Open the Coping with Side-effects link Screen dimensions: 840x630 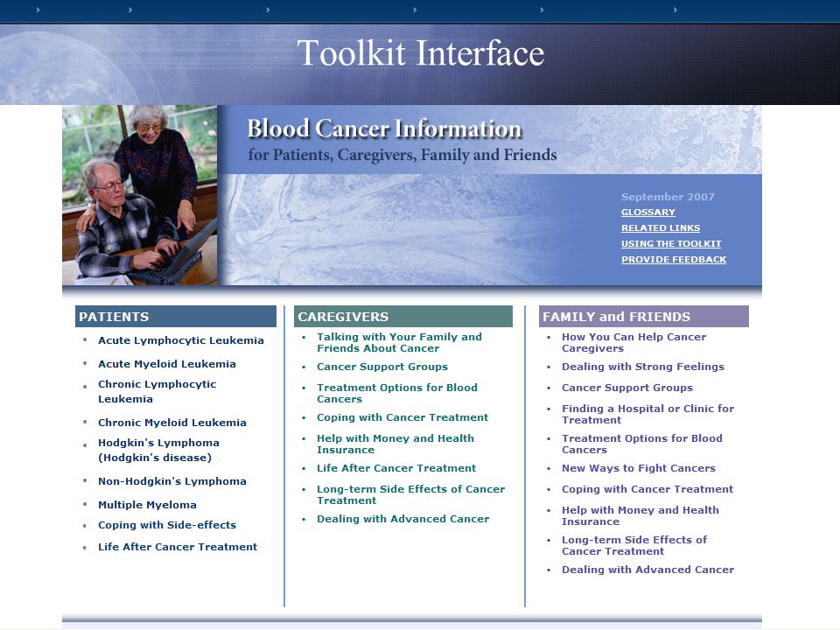tap(166, 525)
